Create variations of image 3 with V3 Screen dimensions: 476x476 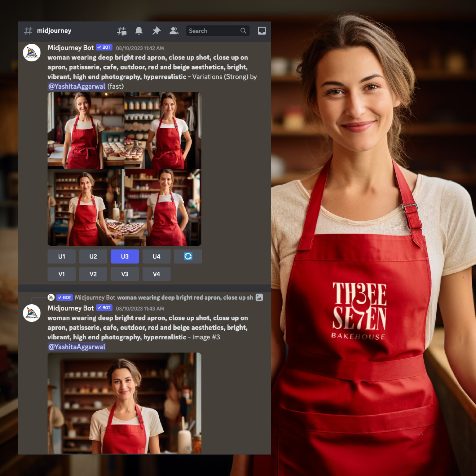click(x=125, y=274)
